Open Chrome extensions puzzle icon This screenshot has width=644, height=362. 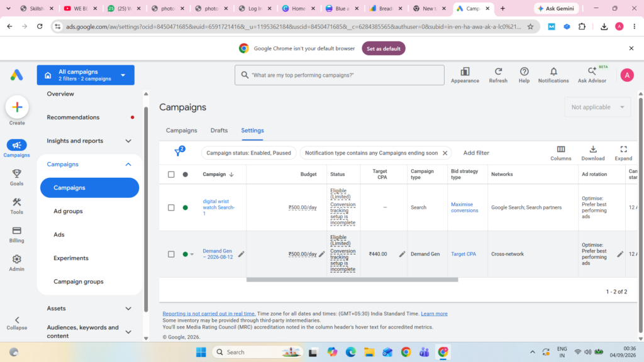point(582,26)
